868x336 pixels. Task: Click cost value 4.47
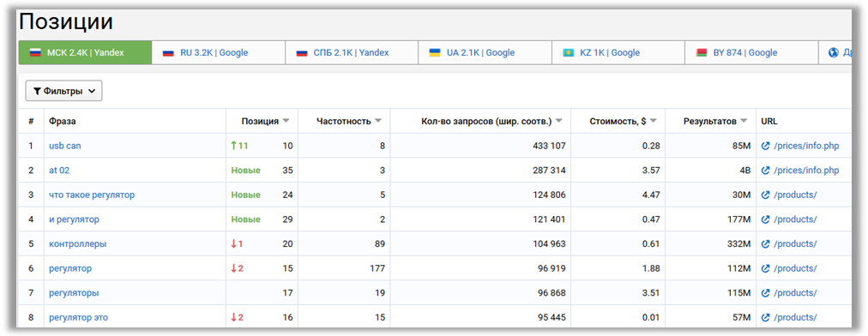(651, 195)
